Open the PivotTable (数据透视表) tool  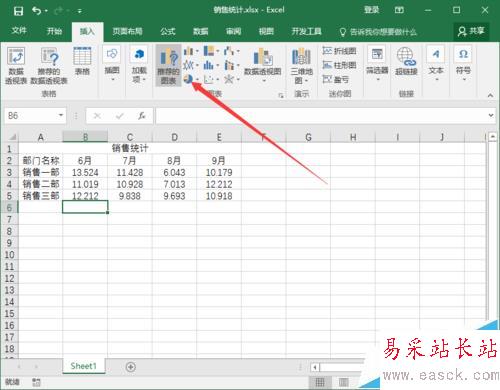(16, 65)
